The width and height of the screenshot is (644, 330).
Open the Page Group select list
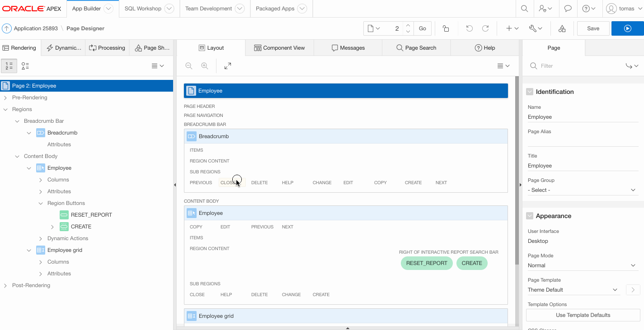582,190
